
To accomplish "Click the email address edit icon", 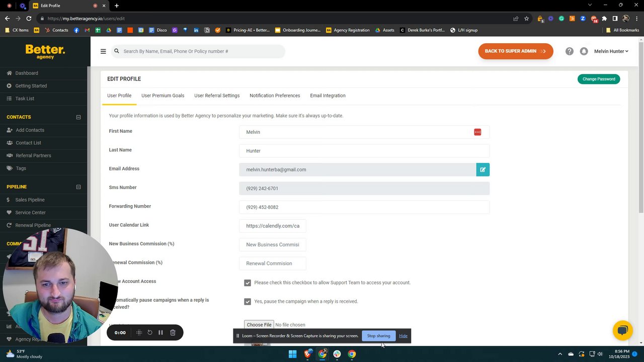I will click(482, 169).
